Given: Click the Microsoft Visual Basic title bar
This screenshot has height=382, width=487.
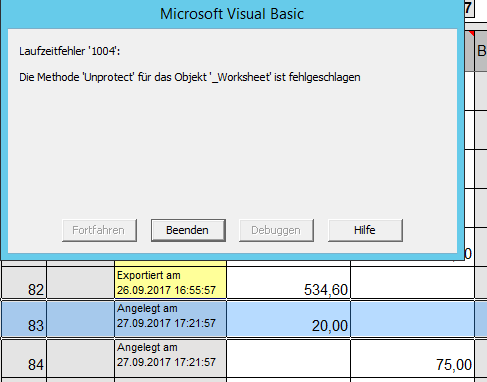Looking at the screenshot, I should (x=232, y=14).
